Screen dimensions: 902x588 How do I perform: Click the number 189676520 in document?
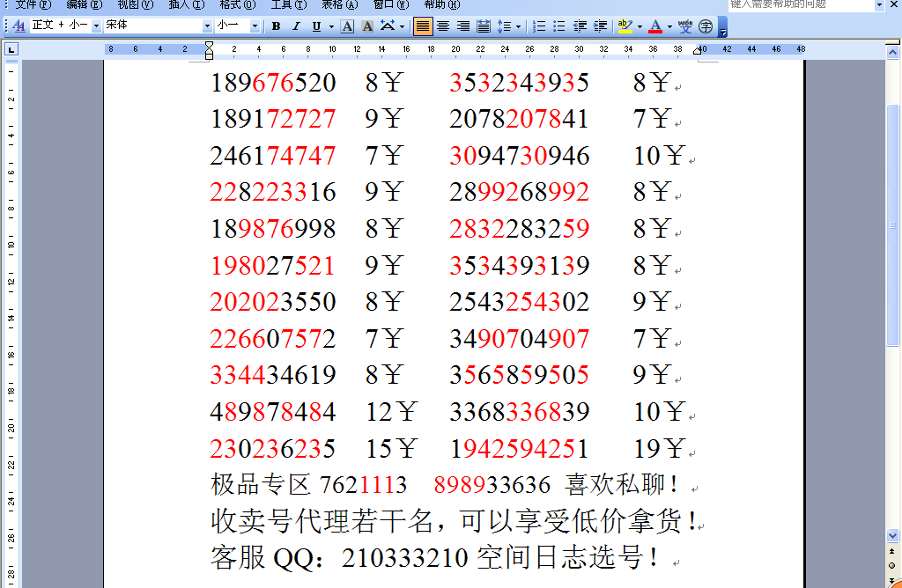(273, 83)
